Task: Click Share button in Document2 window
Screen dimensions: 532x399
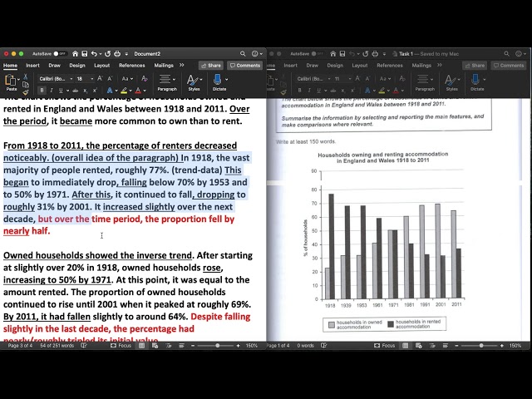Action: tap(211, 66)
